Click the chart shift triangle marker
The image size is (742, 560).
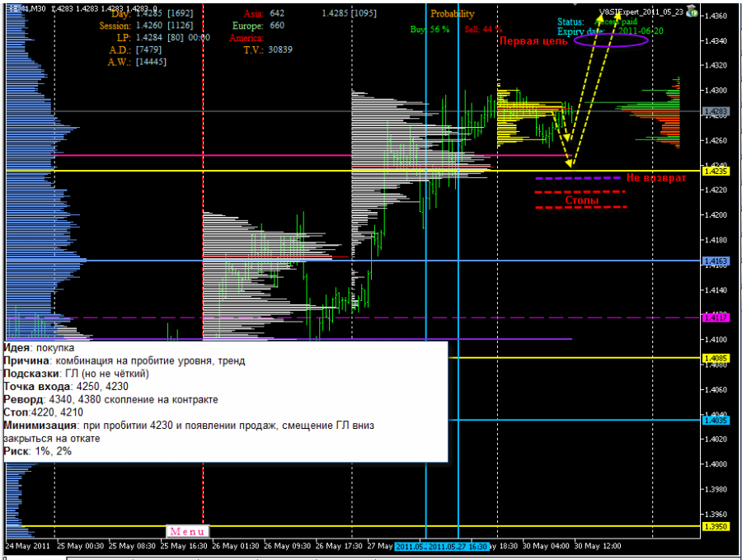[575, 2]
